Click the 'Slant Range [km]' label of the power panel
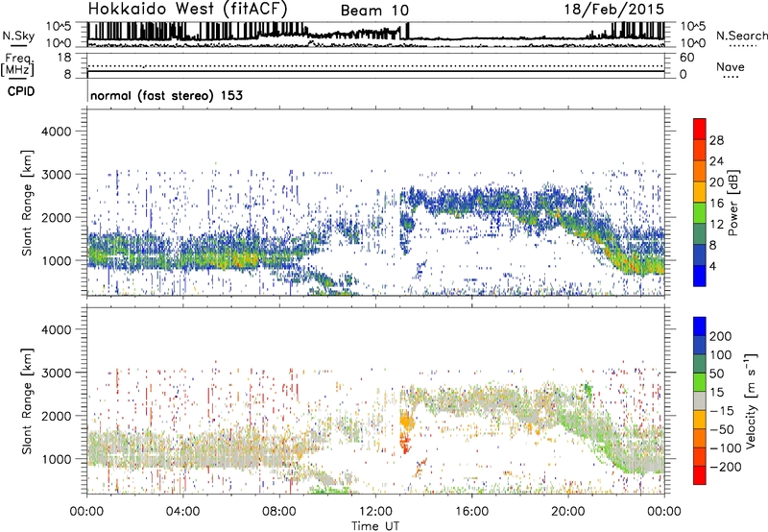Image resolution: width=768 pixels, height=532 pixels. tap(27, 203)
